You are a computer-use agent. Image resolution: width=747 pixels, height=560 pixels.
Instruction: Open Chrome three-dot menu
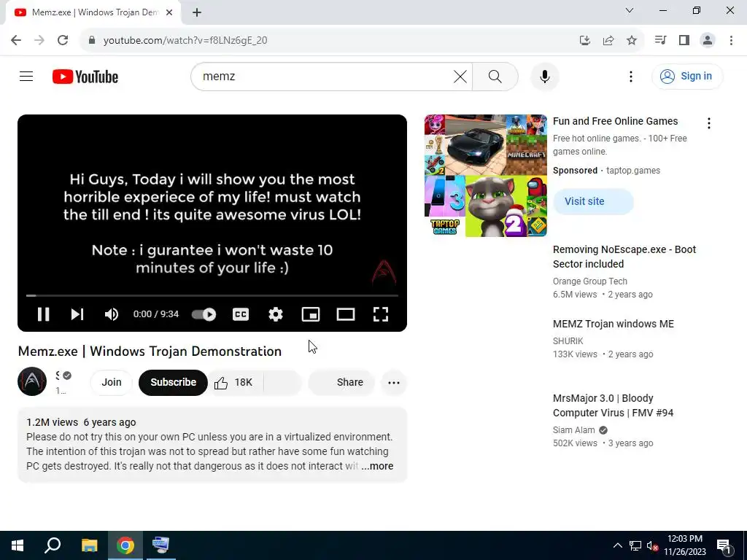731,40
